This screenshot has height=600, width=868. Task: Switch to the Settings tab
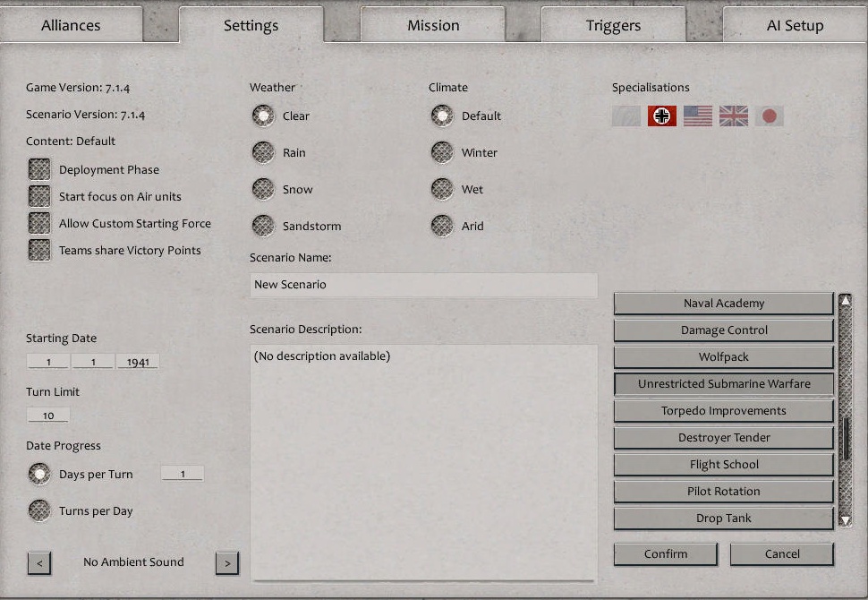tap(251, 25)
